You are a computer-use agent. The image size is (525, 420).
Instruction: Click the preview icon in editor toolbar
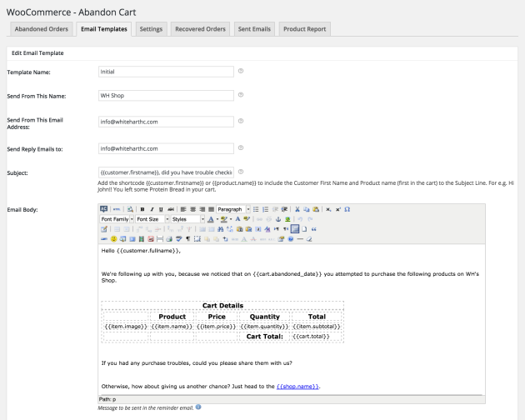pos(130,209)
